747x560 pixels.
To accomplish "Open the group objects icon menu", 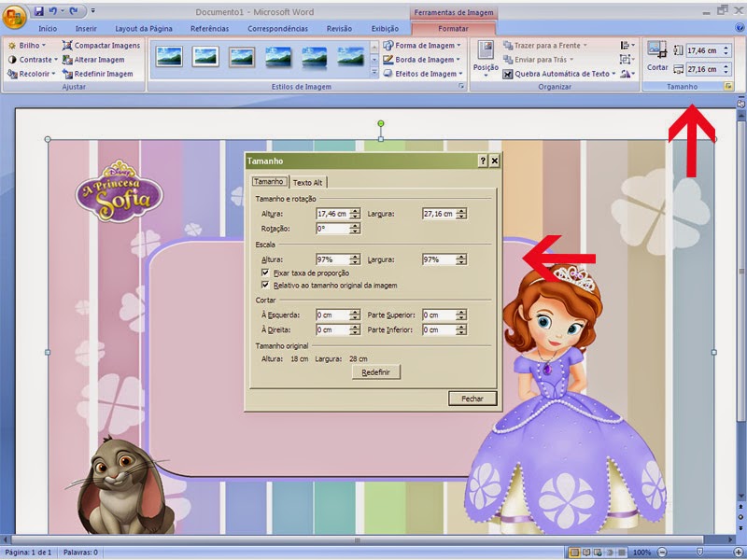I will pyautogui.click(x=627, y=60).
